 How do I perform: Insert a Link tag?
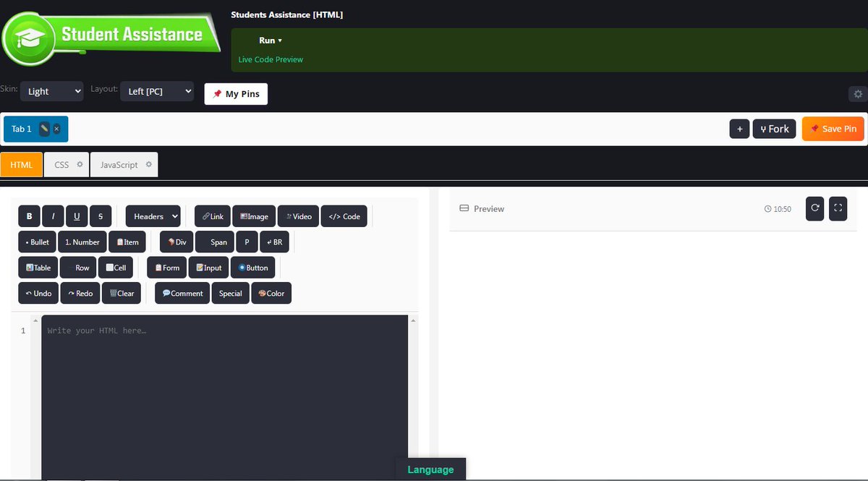[x=213, y=216]
